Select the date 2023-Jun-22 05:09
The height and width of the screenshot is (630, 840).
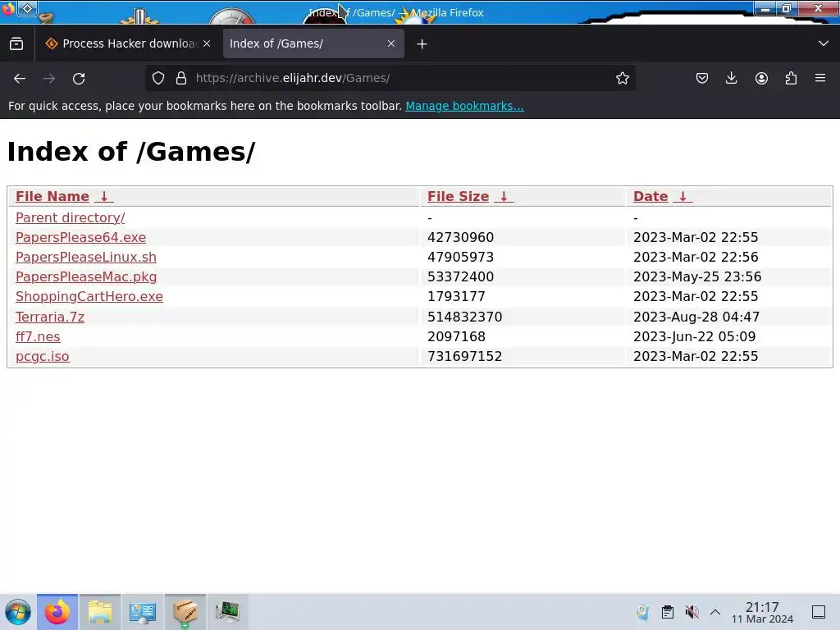(x=694, y=337)
